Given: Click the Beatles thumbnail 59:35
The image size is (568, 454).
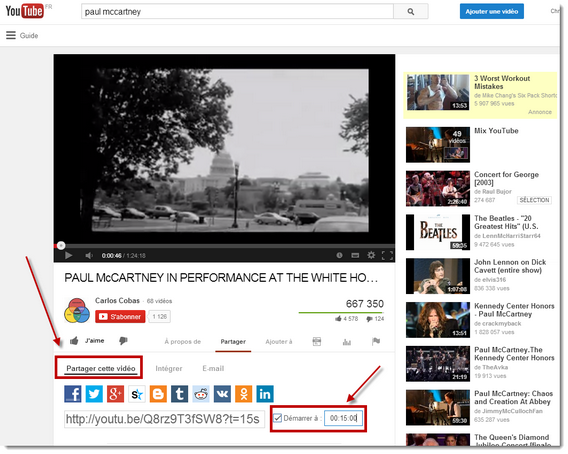Looking at the screenshot, I should [x=438, y=232].
